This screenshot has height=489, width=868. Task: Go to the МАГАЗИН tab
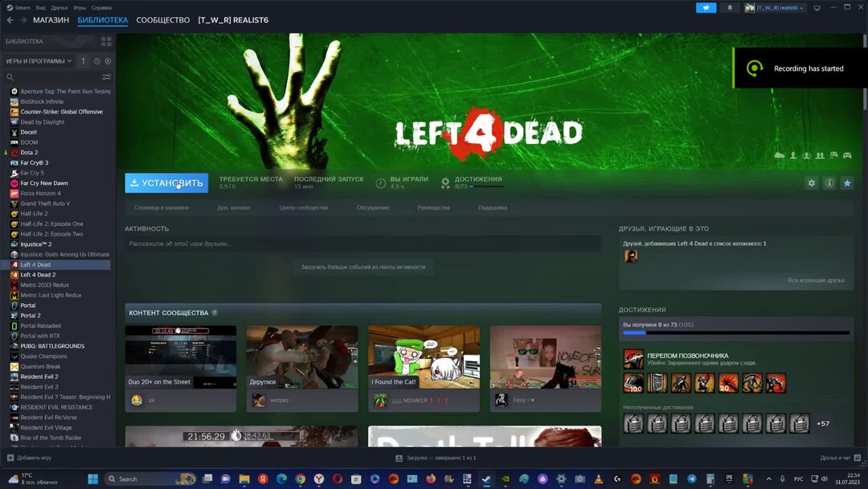coord(51,20)
